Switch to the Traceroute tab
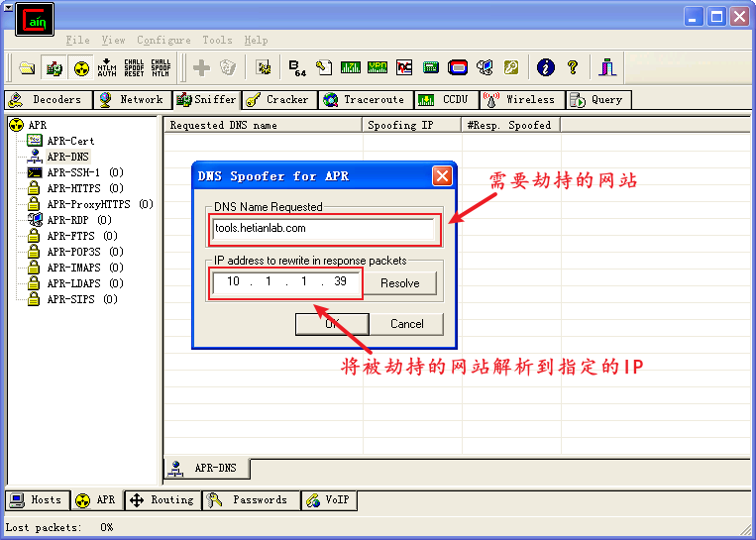 (x=366, y=100)
